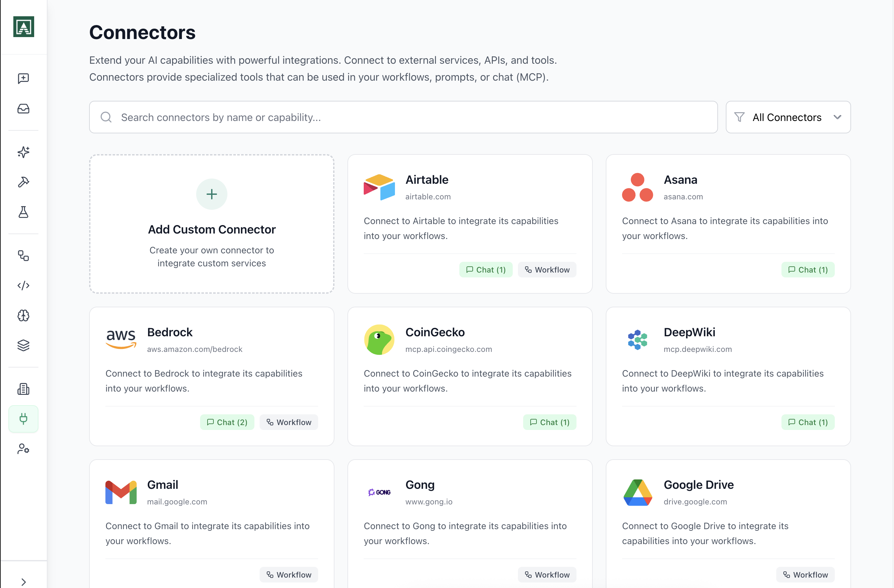Open the chat panel from the sidebar
The image size is (894, 588).
point(23,78)
